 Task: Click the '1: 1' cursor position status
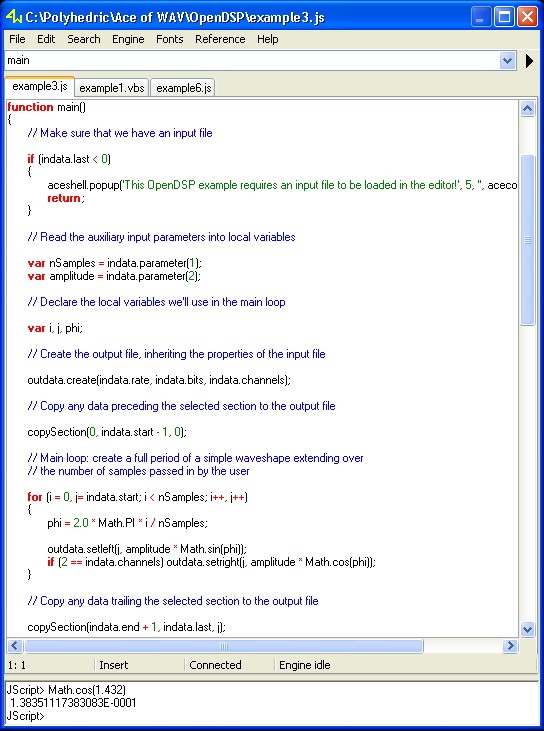17,665
